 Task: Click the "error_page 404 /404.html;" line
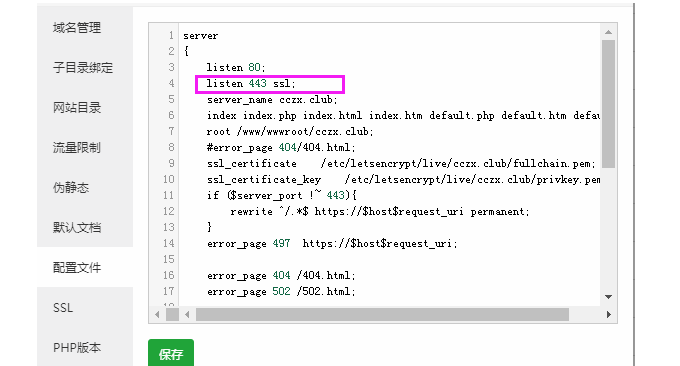click(281, 275)
